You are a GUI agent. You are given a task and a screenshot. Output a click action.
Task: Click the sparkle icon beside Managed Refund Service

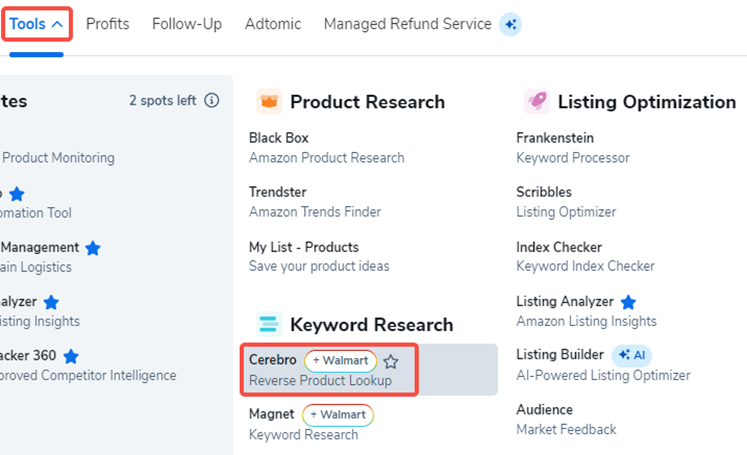[x=510, y=24]
